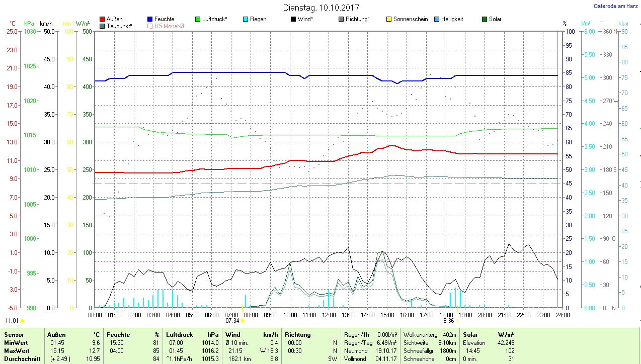Viewport: 641px width, 364px height.
Task: Click the dark green Solar legend square
Action: [485, 19]
